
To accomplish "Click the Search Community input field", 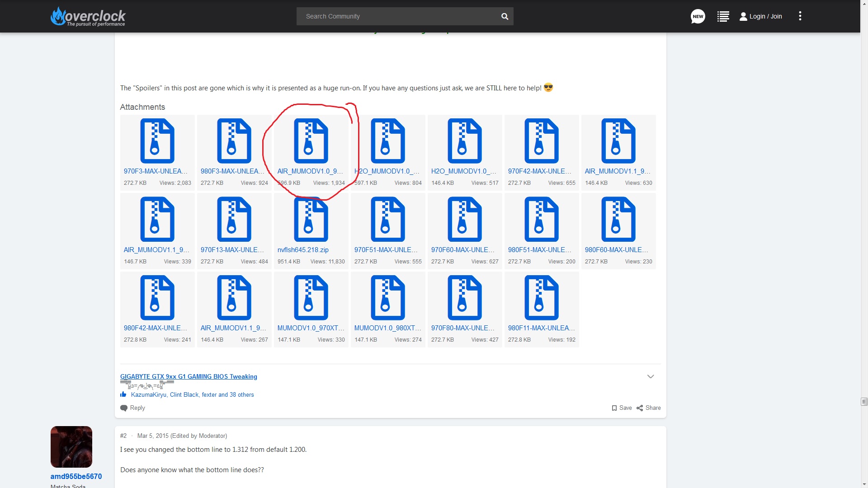I will 398,16.
